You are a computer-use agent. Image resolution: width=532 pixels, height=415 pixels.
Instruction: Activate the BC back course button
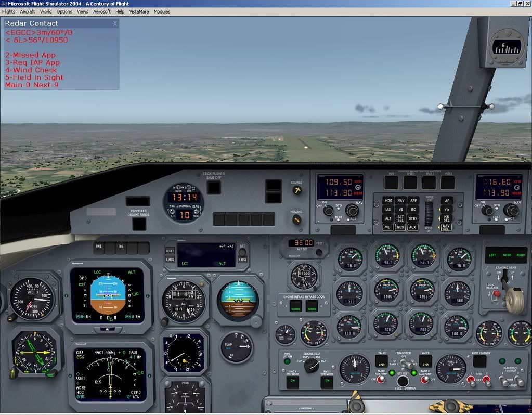[413, 210]
